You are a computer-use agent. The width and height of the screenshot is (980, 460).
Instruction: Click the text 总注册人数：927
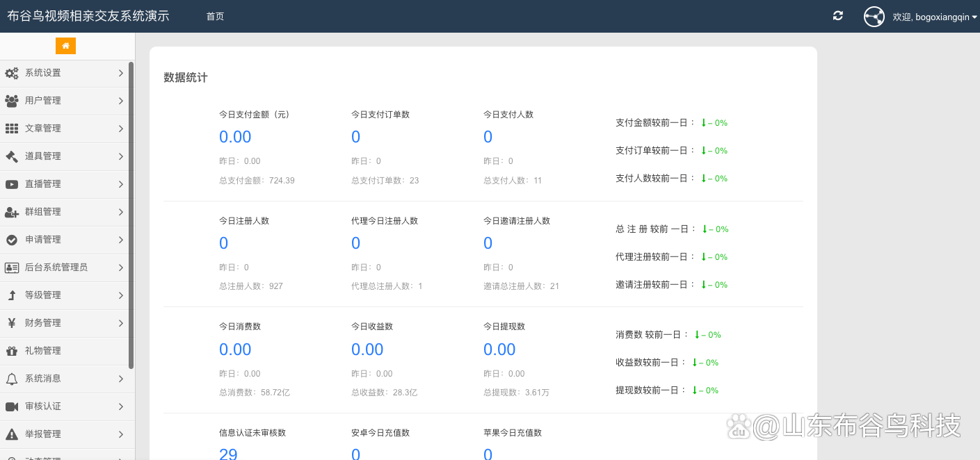(x=251, y=286)
